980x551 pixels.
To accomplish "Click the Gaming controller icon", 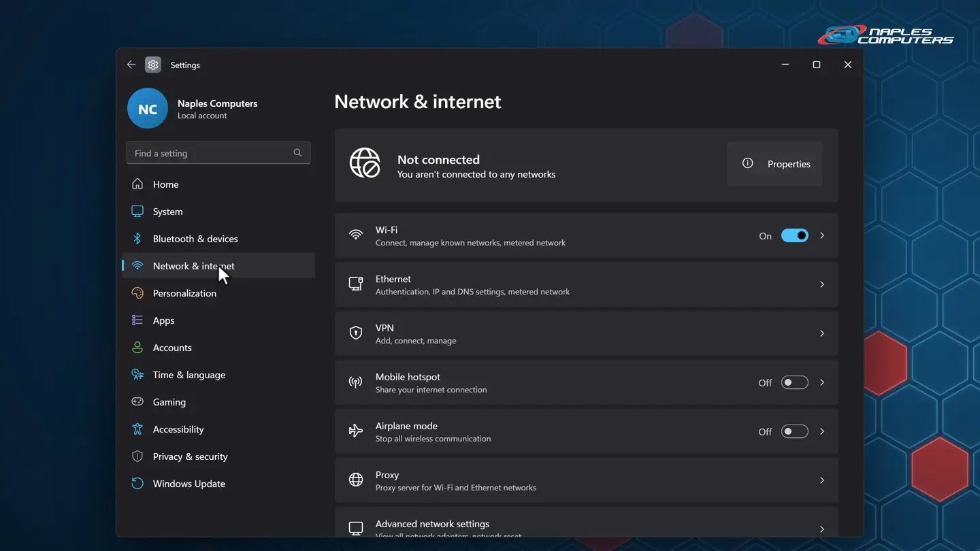I will [137, 402].
